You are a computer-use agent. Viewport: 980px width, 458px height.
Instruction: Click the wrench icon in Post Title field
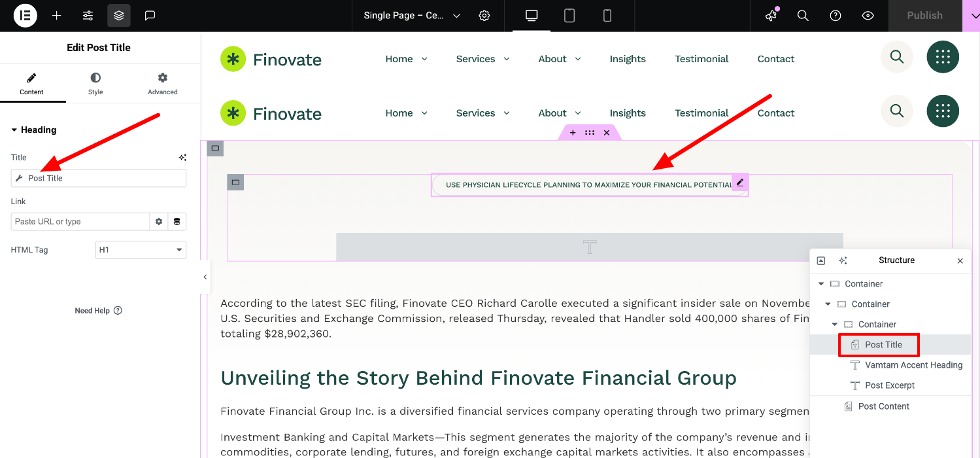19,178
